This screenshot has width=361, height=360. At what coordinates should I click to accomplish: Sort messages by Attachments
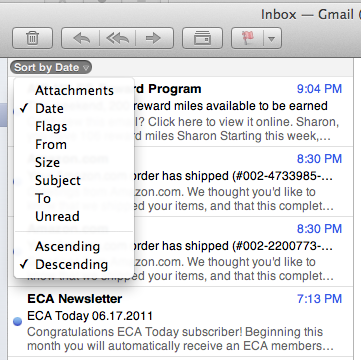(74, 90)
